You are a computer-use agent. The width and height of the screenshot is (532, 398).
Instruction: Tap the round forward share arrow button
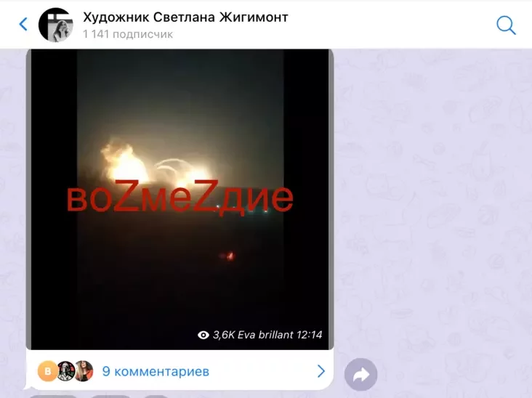pos(360,374)
